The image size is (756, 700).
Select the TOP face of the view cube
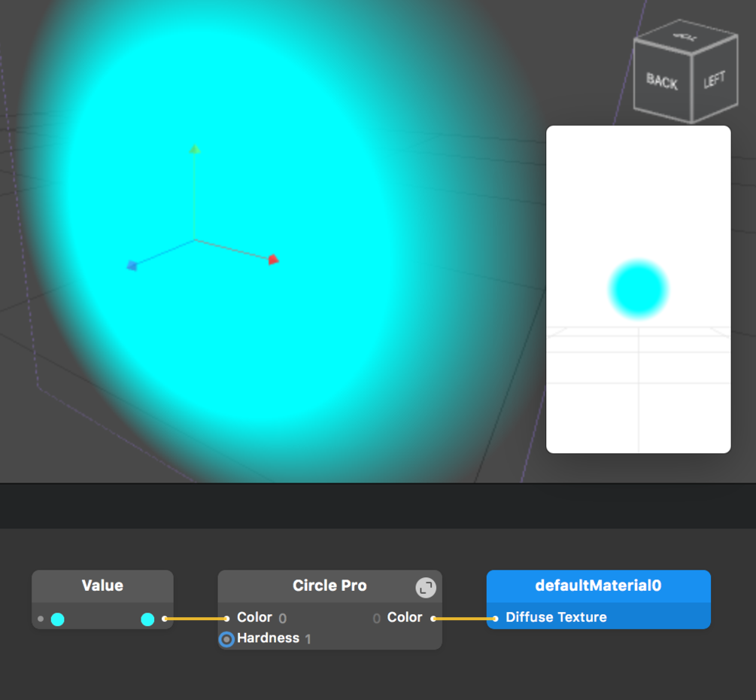tap(685, 36)
